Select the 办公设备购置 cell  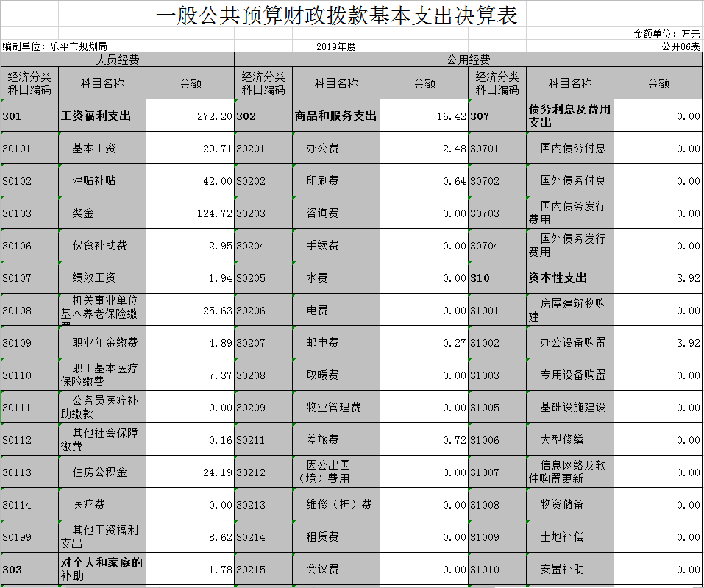[569, 343]
